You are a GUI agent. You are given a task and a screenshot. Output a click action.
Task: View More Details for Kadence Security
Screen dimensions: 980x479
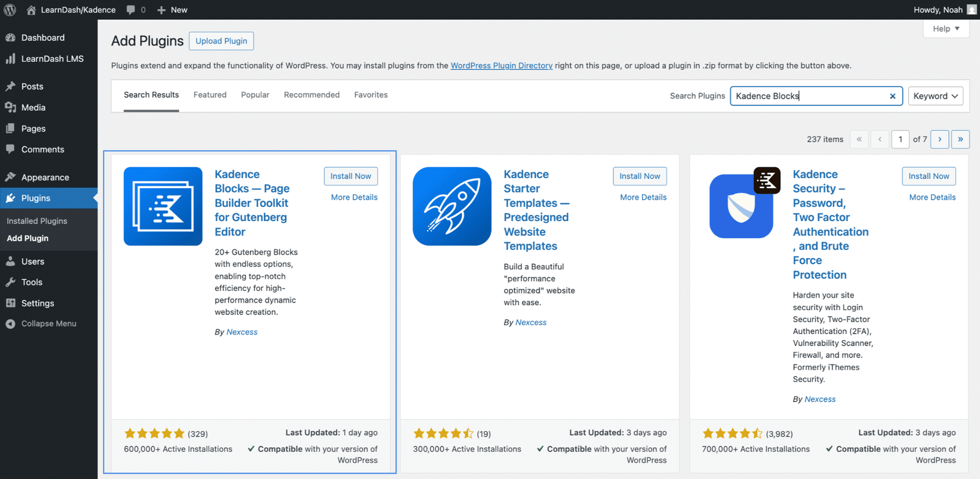pos(932,197)
